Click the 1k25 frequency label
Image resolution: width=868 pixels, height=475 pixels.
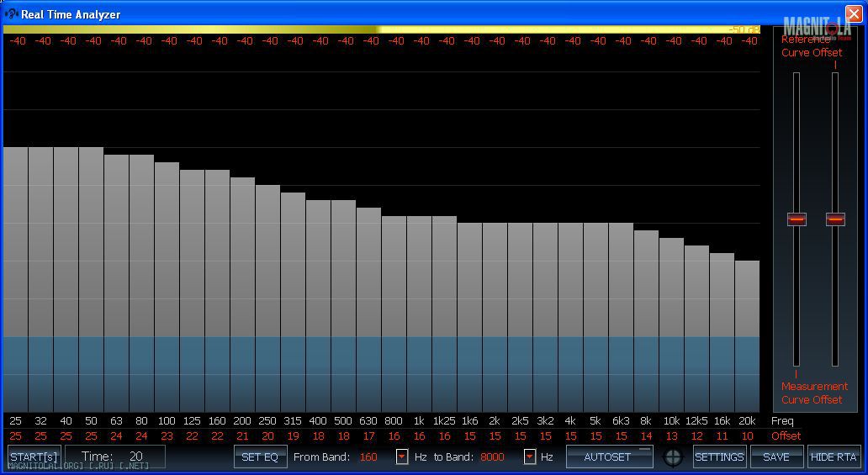(444, 420)
